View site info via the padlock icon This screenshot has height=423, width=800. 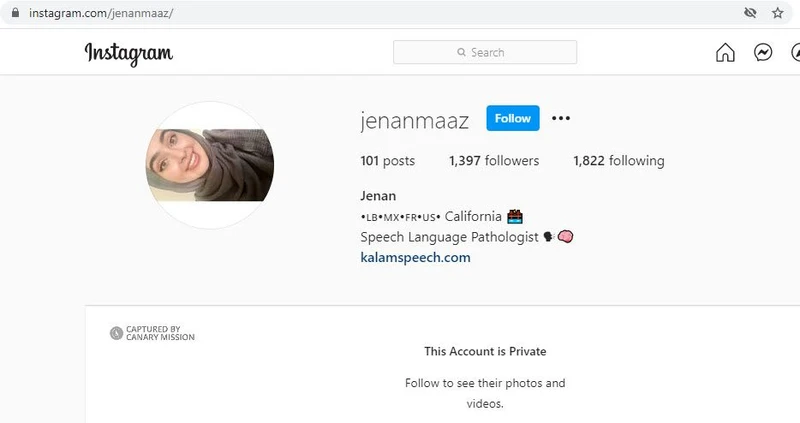(15, 13)
